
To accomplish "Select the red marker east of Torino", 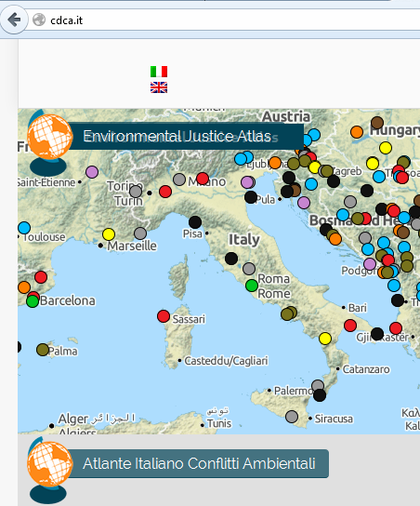I will [x=165, y=192].
